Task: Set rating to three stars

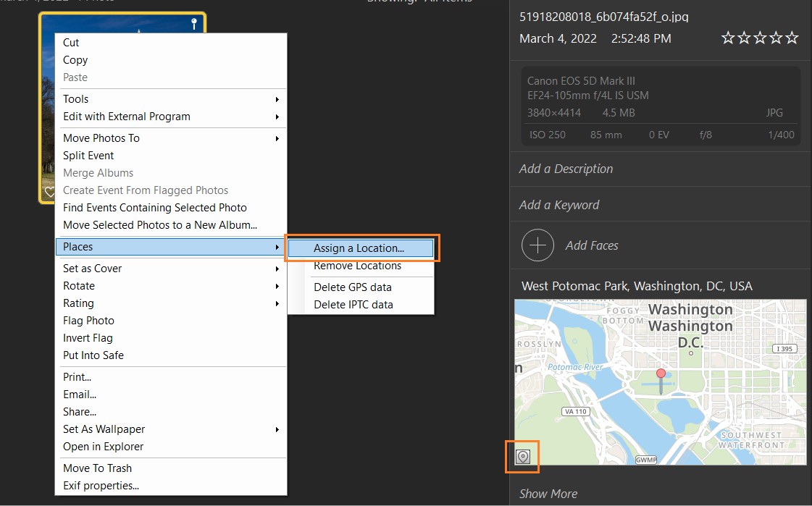Action: pos(761,38)
